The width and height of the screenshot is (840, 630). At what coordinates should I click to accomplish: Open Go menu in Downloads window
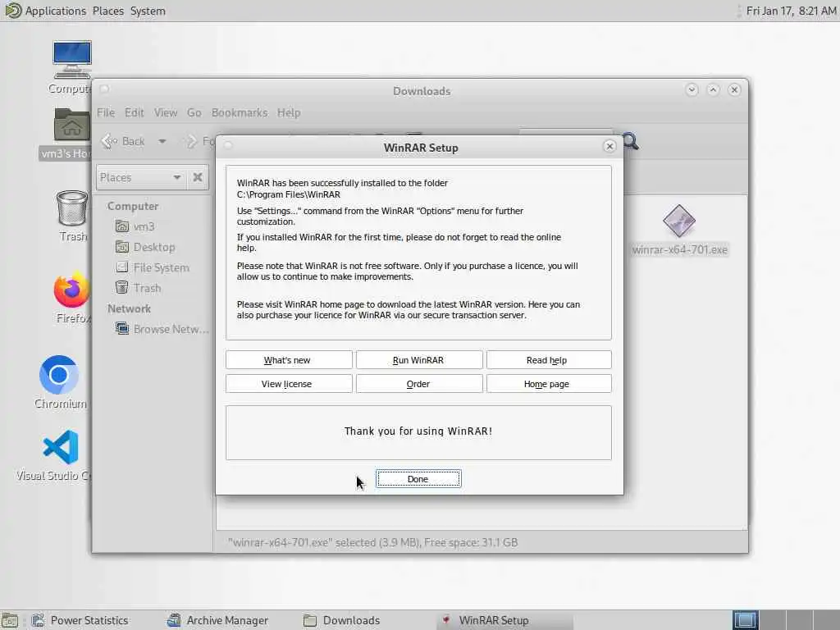coord(194,112)
